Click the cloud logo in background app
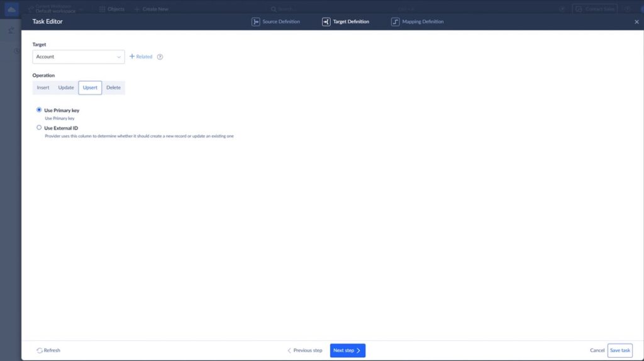The image size is (644, 361). click(11, 9)
